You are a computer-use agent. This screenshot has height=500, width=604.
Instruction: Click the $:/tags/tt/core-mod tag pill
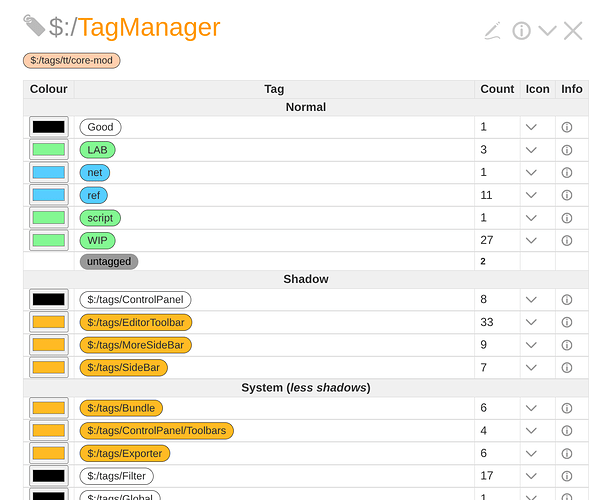(72, 60)
